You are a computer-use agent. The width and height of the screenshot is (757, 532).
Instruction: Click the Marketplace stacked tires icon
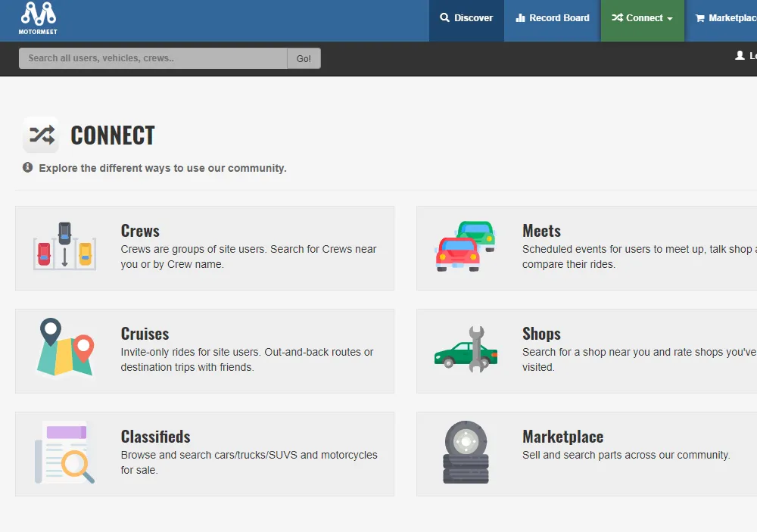tap(466, 453)
